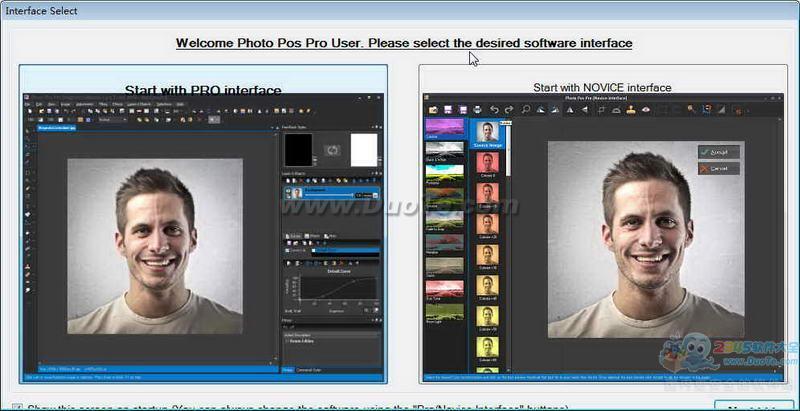Screen dimensions: 800x411
Task: Toggle the Show this screen on startup checkbox
Action: (17, 408)
